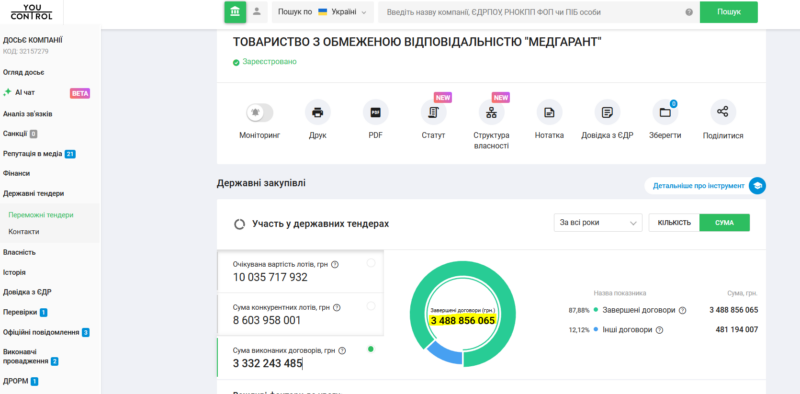Switch chart to КІЛЬКІСТЬ mode
The height and width of the screenshot is (394, 800).
(674, 223)
